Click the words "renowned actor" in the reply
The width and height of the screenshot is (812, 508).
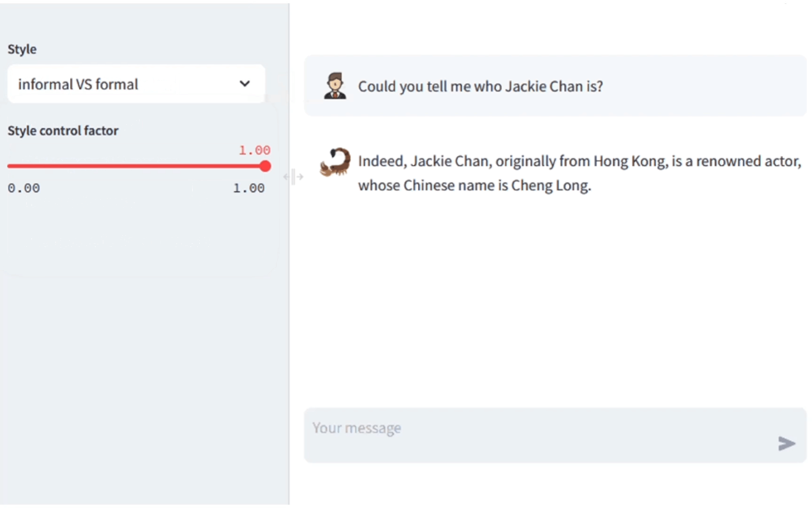tap(748, 161)
